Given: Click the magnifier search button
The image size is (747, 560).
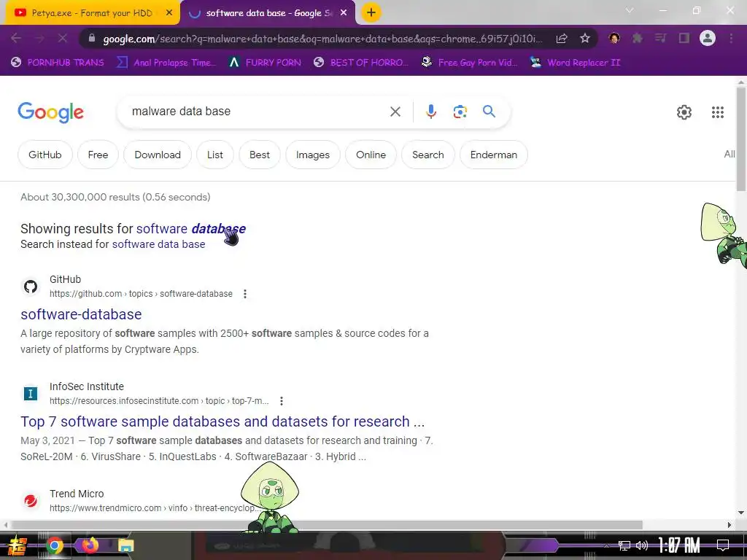Looking at the screenshot, I should pyautogui.click(x=489, y=112).
